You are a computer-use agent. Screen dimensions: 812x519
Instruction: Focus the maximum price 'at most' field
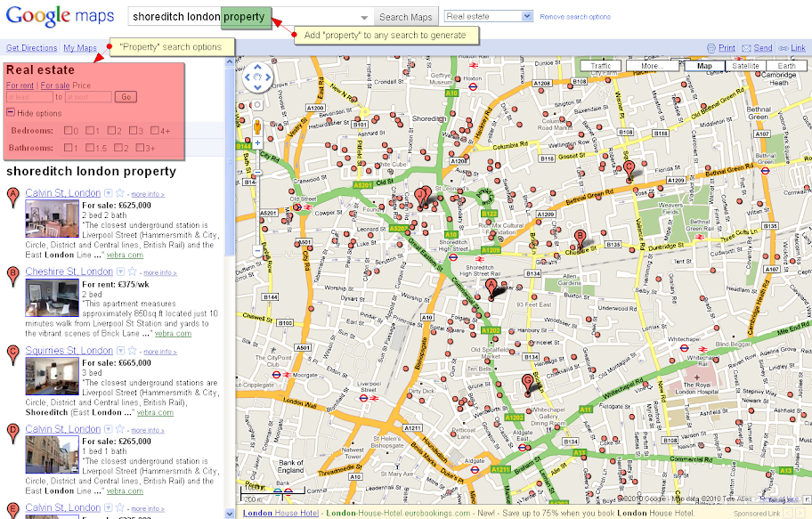(88, 97)
